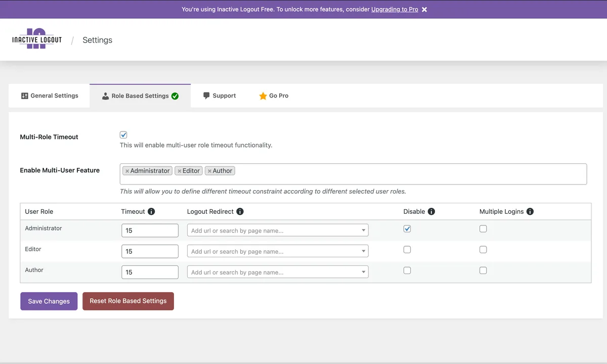Switch to the General Settings tab
Screen dimensions: 607x364
tap(50, 96)
